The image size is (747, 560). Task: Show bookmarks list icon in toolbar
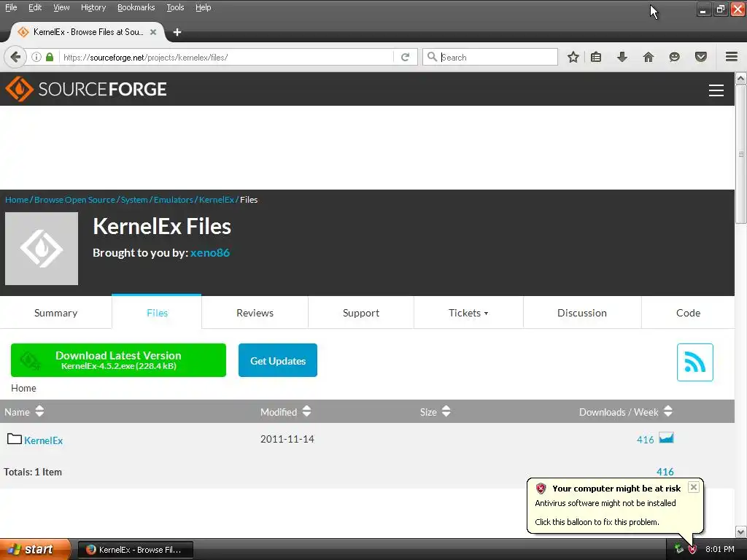[x=595, y=57]
